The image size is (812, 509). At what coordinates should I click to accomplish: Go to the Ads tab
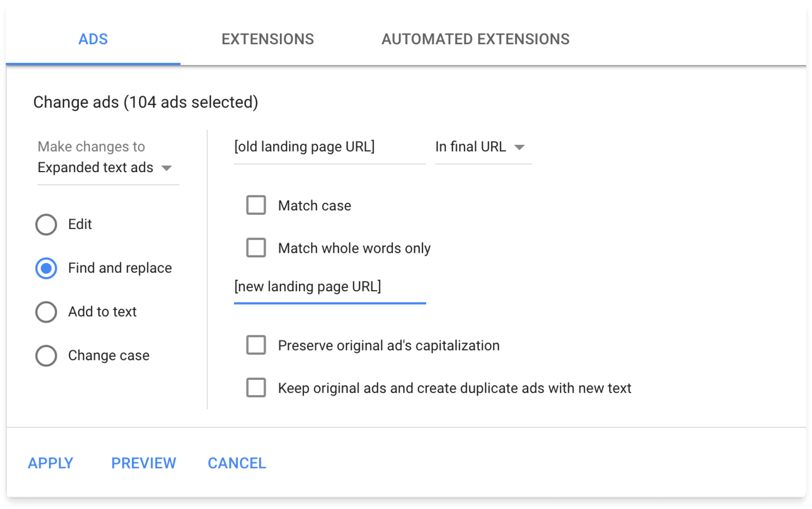tap(93, 39)
